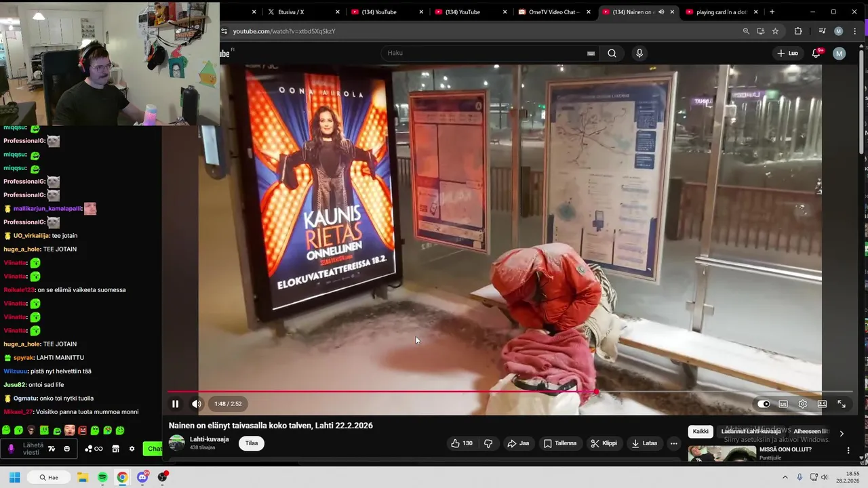Open the MISSÄ OON OLLUT? video thumbnail
868x488 pixels.
[x=722, y=453]
